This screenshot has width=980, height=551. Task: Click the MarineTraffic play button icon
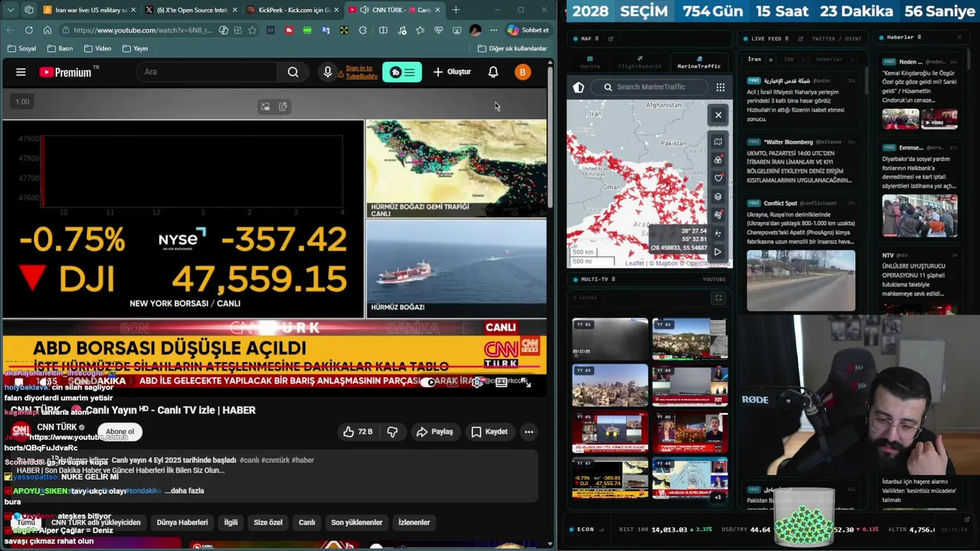(x=718, y=251)
